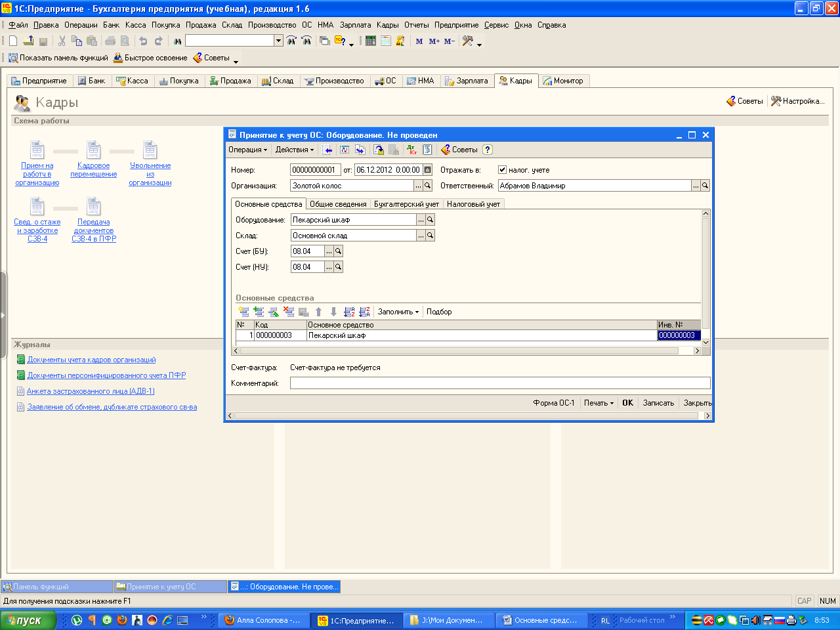Click the Redo arrow icon
This screenshot has height=630, width=840.
pos(158,41)
